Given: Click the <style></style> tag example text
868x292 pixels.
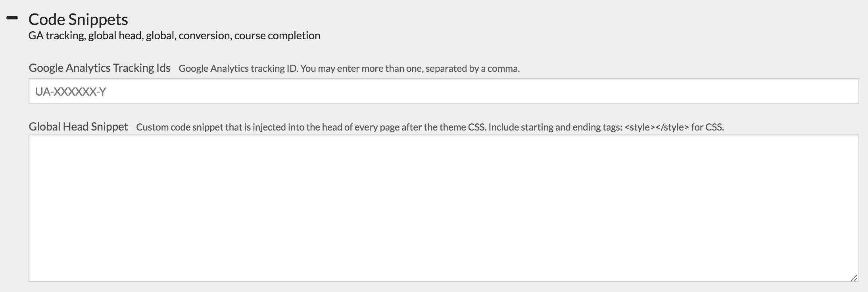Looking at the screenshot, I should (656, 127).
